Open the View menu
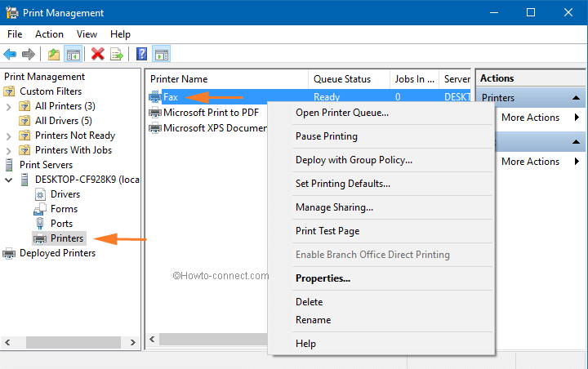Viewport: 588px width, 369px height. point(87,34)
